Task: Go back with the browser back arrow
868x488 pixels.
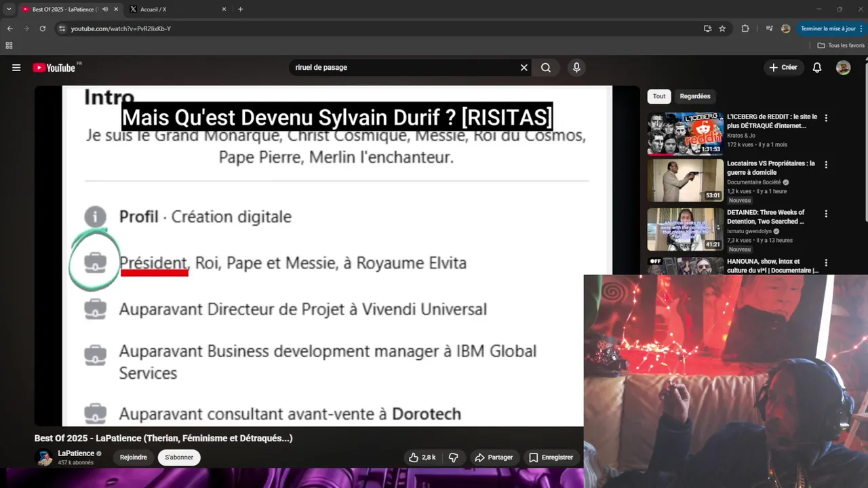Action: click(9, 28)
